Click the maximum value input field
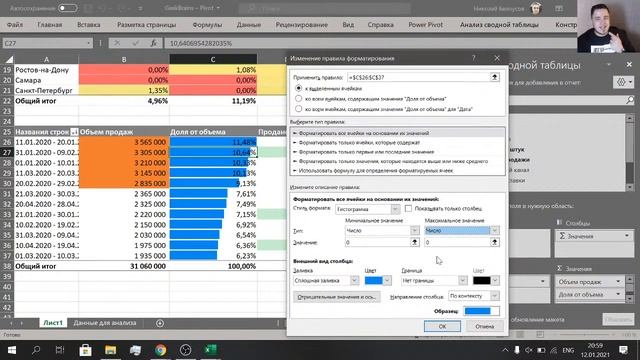The height and width of the screenshot is (360, 640). point(457,242)
